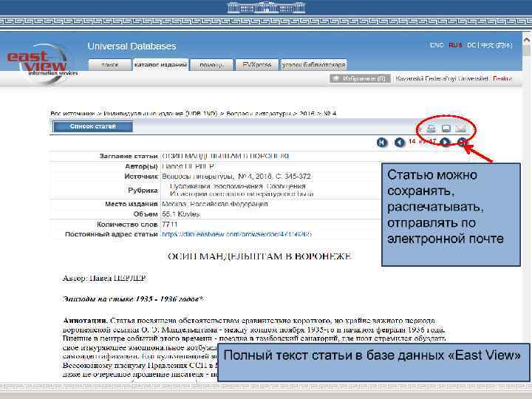Click the Все источники breadcrumb
The height and width of the screenshot is (399, 532).
71,113
